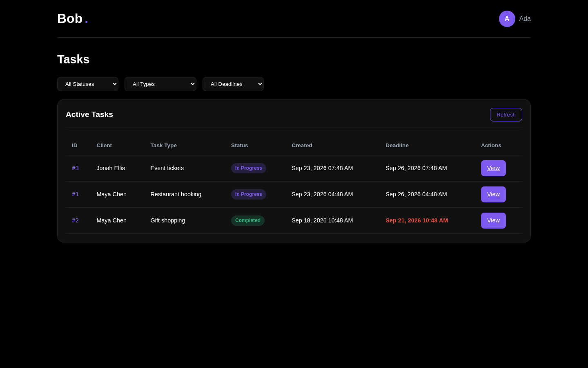The width and height of the screenshot is (588, 368).
Task: Open task ID #1 link
Action: click(76, 194)
